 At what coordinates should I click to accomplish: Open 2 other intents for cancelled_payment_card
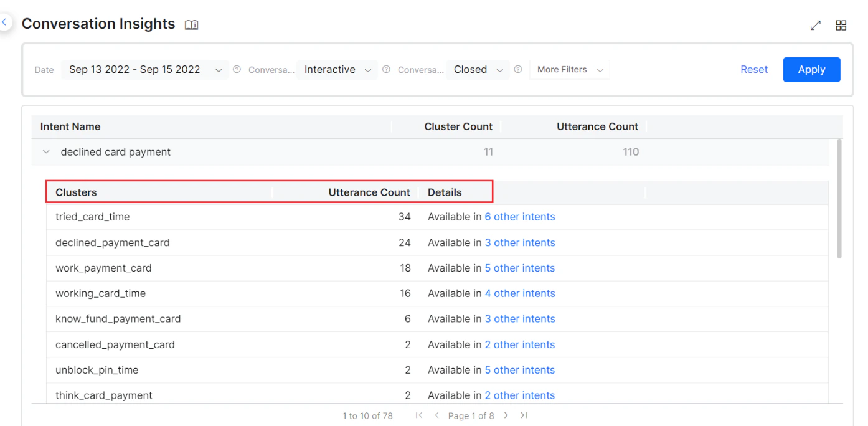coord(520,344)
